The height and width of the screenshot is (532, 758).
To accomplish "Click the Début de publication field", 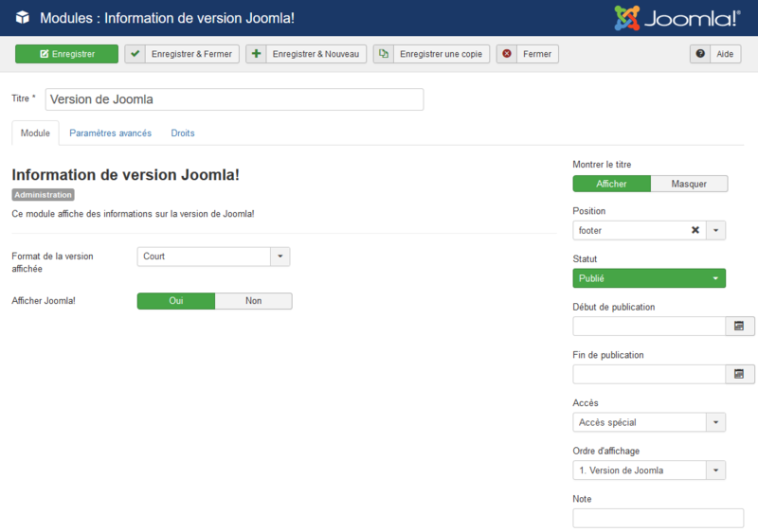I will pyautogui.click(x=649, y=326).
